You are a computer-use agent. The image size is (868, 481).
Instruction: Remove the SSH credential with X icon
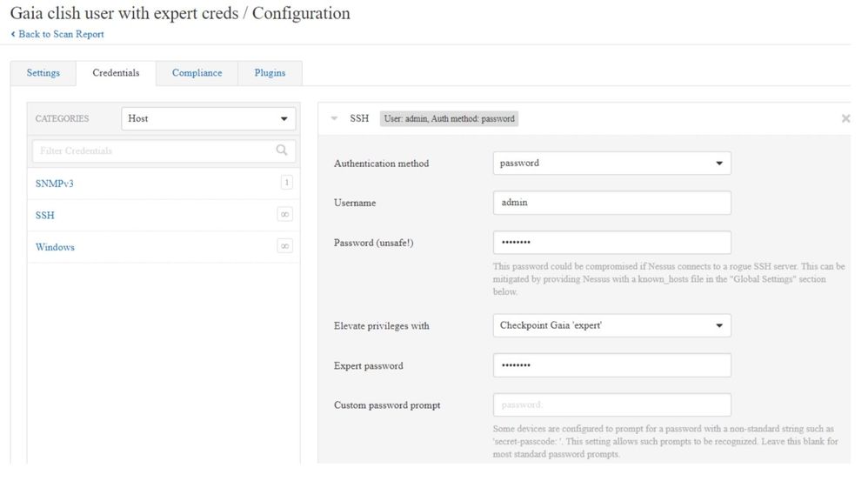coord(845,118)
